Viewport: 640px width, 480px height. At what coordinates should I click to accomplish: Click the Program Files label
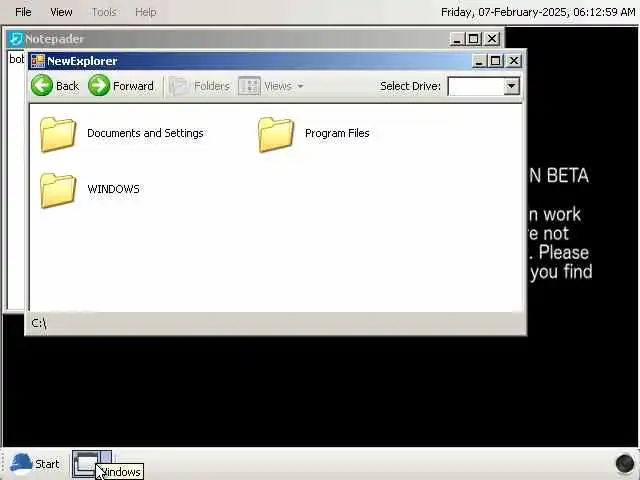tap(337, 133)
